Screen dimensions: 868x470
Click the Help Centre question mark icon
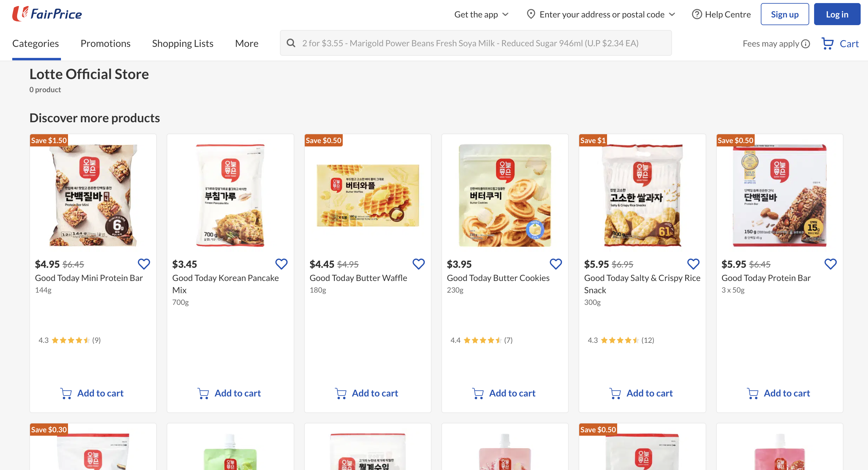[696, 14]
